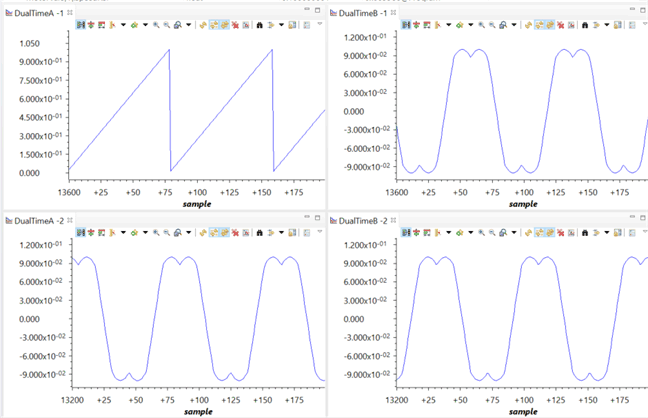The height and width of the screenshot is (418, 648).
Task: Click red X icon in DualTimeB -1 toolbar
Action: click(x=560, y=25)
